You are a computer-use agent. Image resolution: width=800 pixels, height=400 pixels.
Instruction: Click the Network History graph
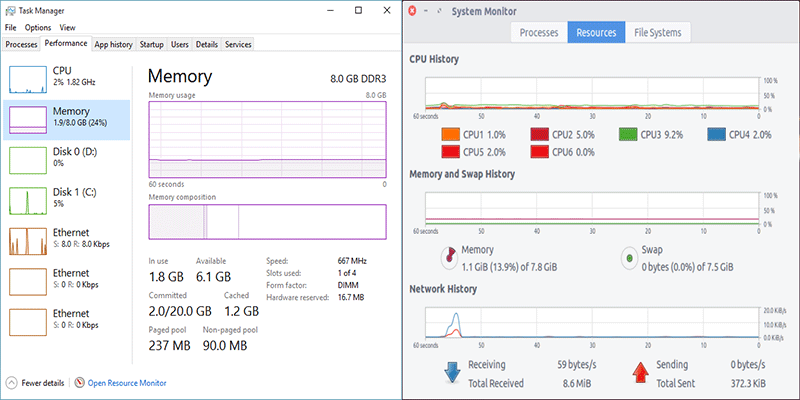coord(592,324)
